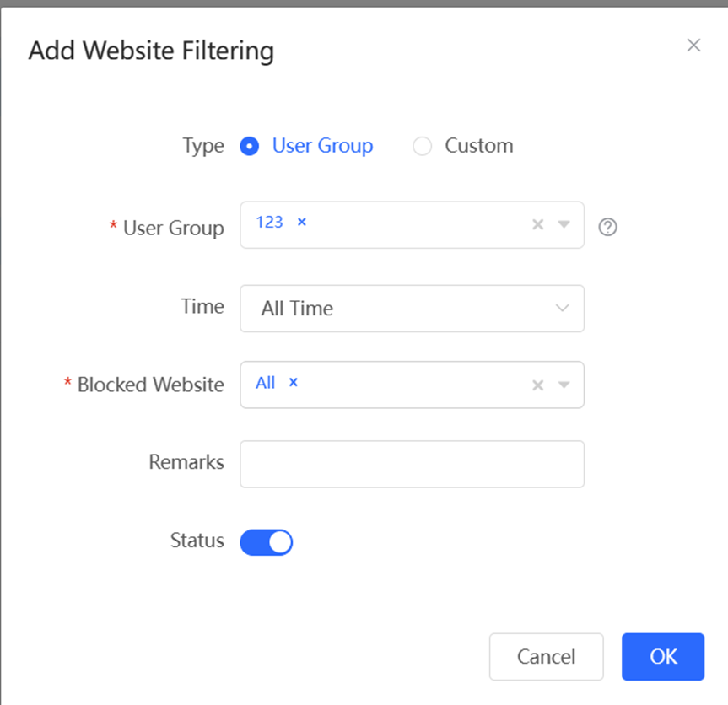Confirm with the OK button

[663, 657]
